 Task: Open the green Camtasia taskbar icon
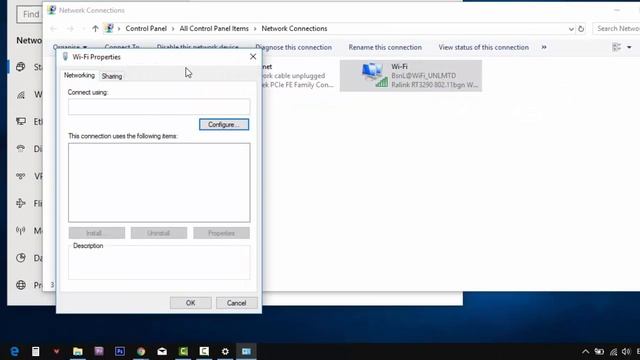coord(183,351)
